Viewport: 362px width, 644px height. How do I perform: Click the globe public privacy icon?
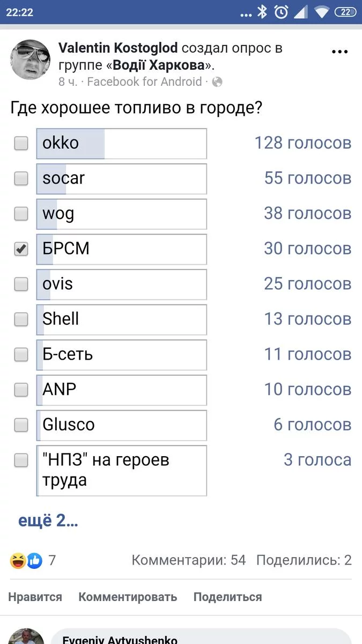coord(217,82)
